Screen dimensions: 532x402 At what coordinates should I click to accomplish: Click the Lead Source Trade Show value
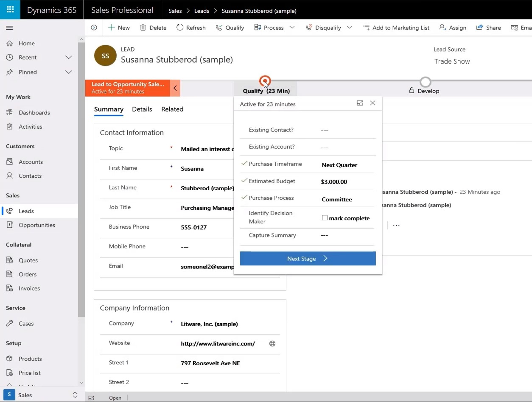point(452,61)
